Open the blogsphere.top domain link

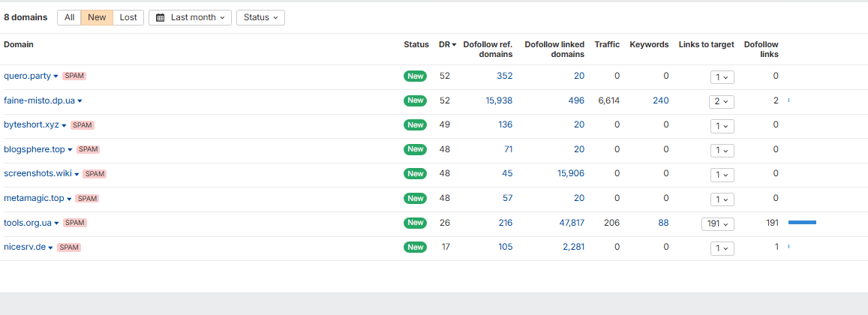35,149
